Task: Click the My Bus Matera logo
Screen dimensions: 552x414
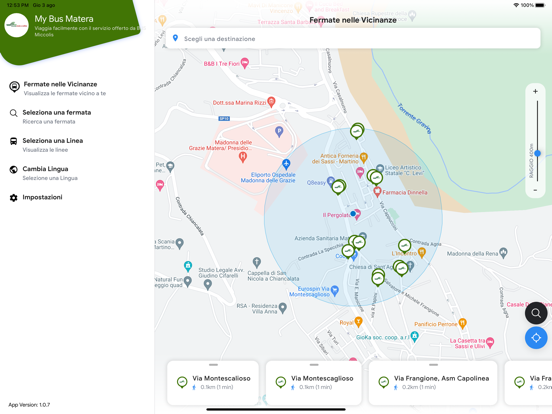Action: (16, 25)
